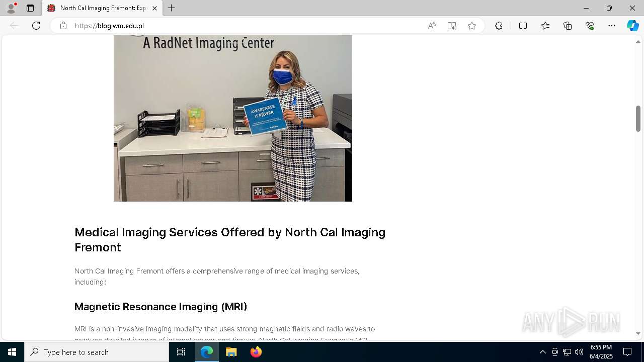The height and width of the screenshot is (362, 644).
Task: Restore down the browser window
Action: pos(609,8)
